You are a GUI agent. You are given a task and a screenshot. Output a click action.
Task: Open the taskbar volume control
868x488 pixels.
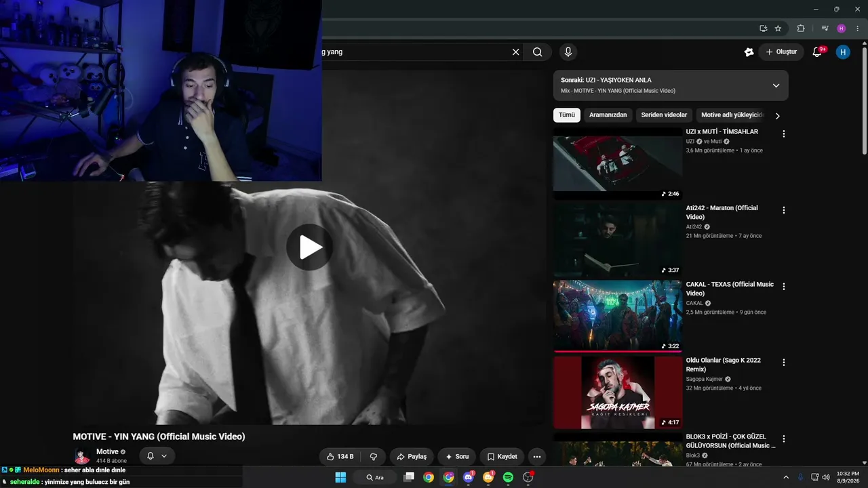[x=825, y=477]
